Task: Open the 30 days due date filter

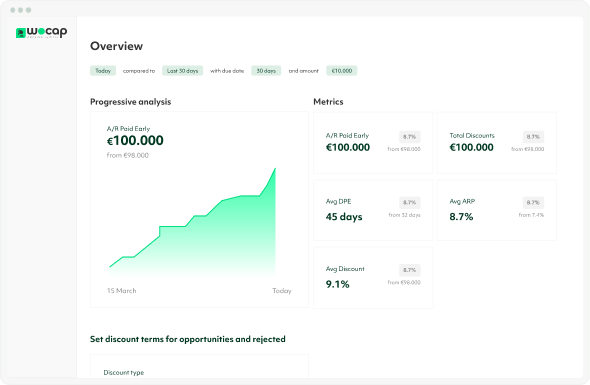Action: [266, 71]
